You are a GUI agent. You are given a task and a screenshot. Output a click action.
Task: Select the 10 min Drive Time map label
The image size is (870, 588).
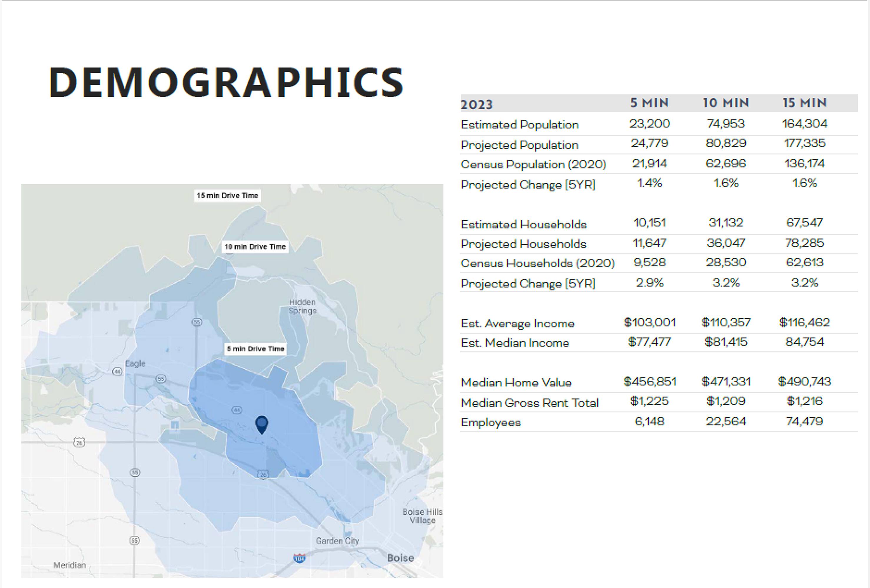pos(255,247)
